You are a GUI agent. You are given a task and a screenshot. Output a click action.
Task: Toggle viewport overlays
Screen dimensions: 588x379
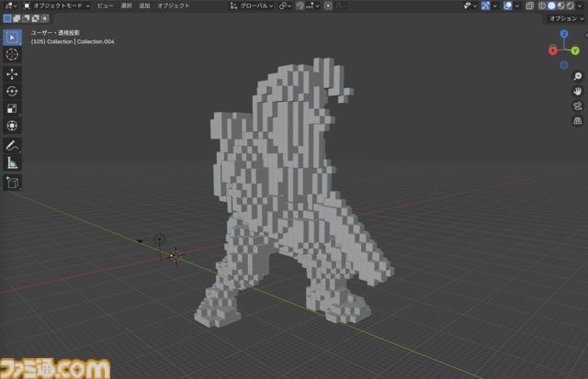pos(508,6)
